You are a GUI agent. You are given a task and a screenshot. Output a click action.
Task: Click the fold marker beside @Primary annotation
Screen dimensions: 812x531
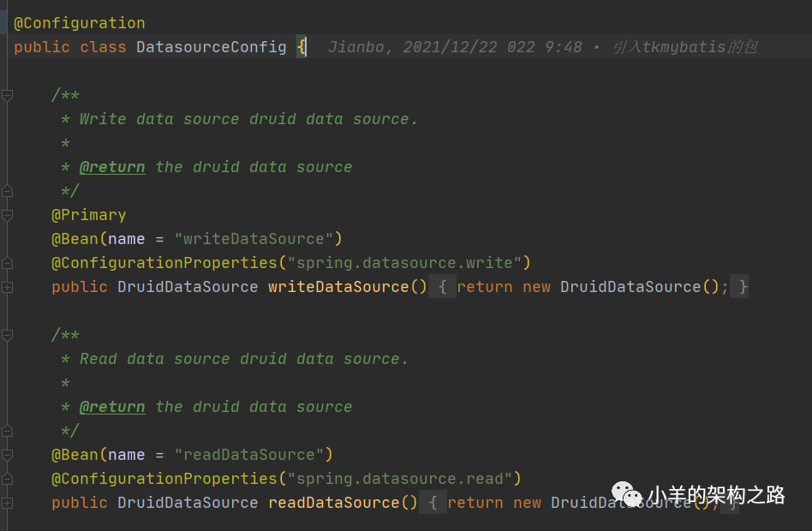(8, 215)
